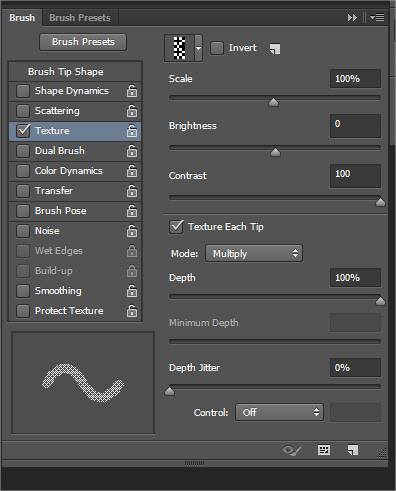
Task: Toggle the lock for Noise
Action: 132,231
